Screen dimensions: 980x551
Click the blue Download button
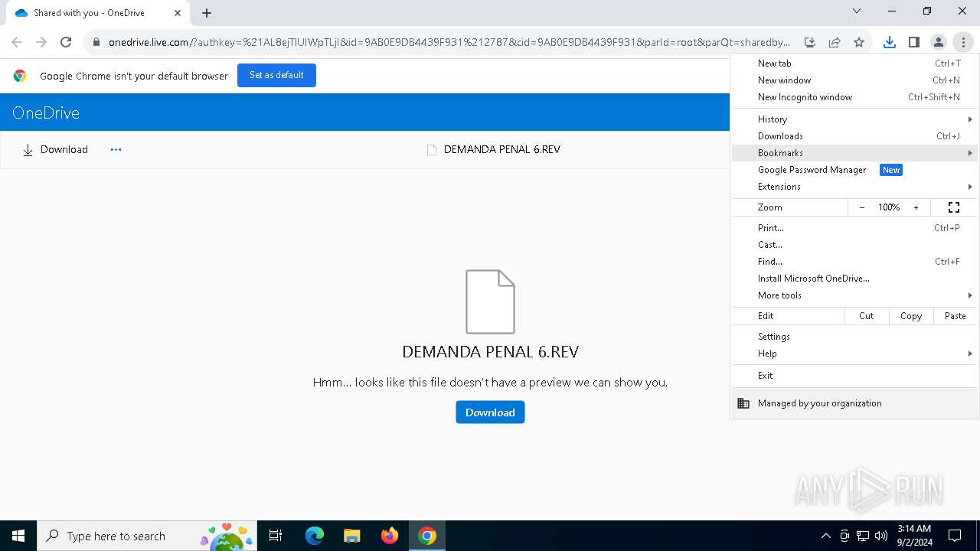[490, 412]
